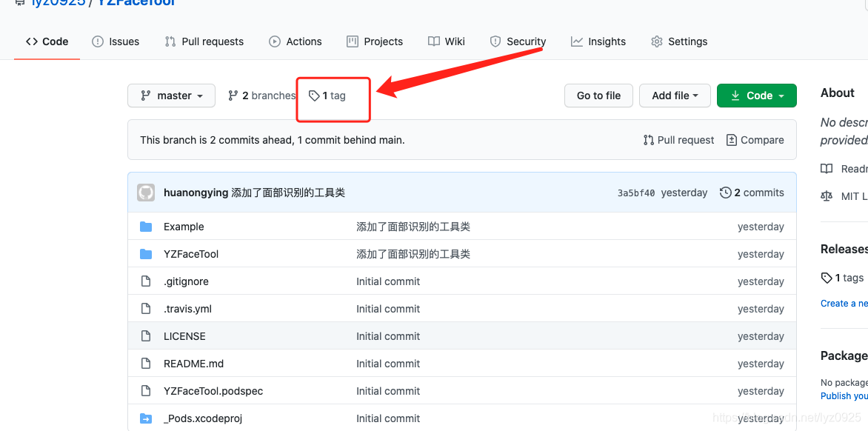
Task: Click the Example folder icon
Action: pyautogui.click(x=146, y=227)
